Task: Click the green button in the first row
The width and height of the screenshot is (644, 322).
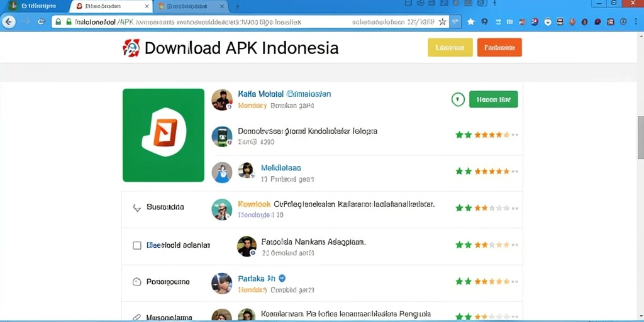Action: pyautogui.click(x=493, y=99)
